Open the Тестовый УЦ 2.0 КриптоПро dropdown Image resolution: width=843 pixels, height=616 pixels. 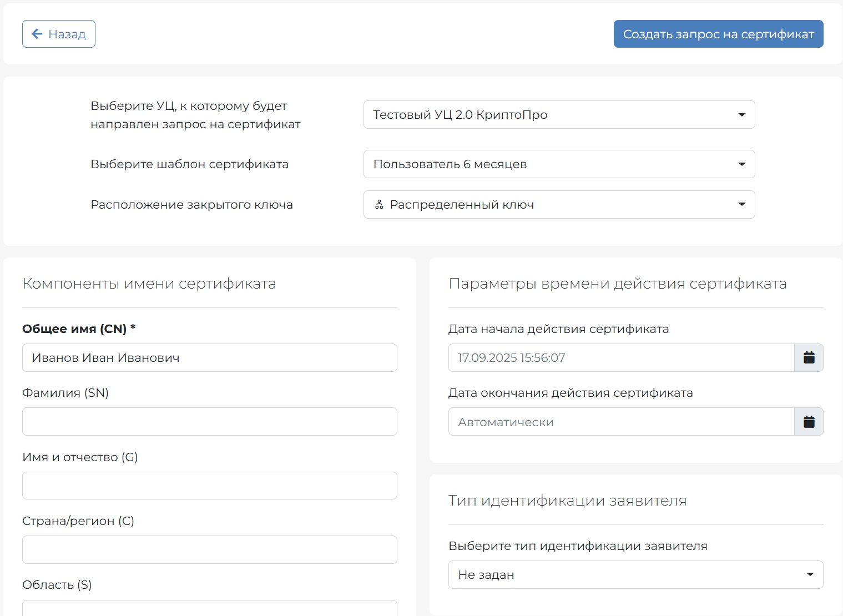point(555,115)
